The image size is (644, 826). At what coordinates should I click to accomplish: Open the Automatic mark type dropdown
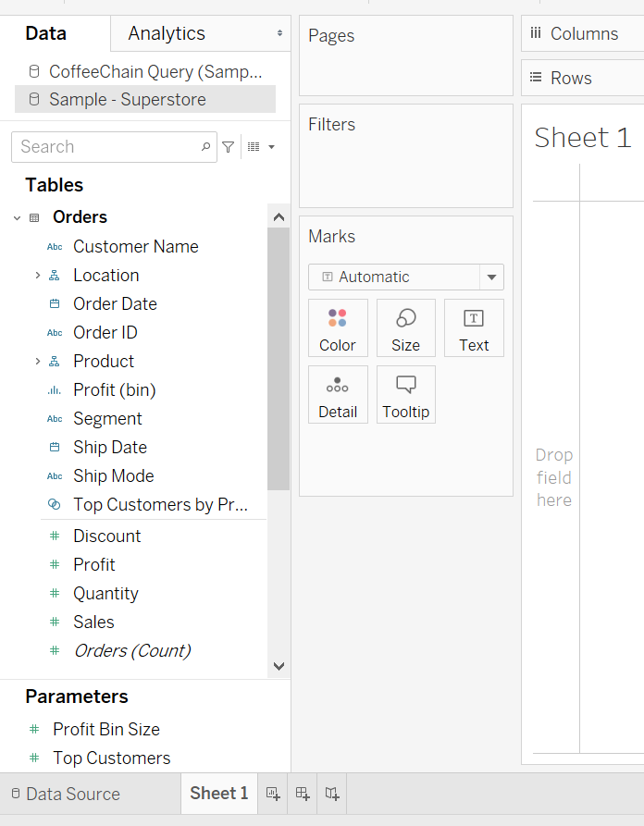click(x=491, y=277)
